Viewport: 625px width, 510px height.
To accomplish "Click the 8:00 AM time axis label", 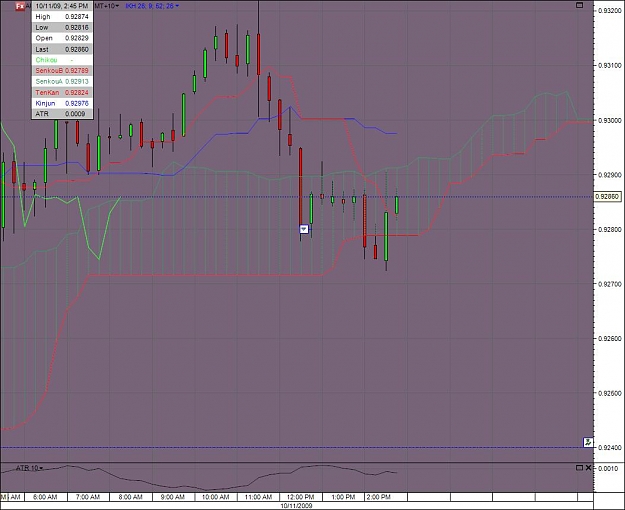I will (130, 497).
